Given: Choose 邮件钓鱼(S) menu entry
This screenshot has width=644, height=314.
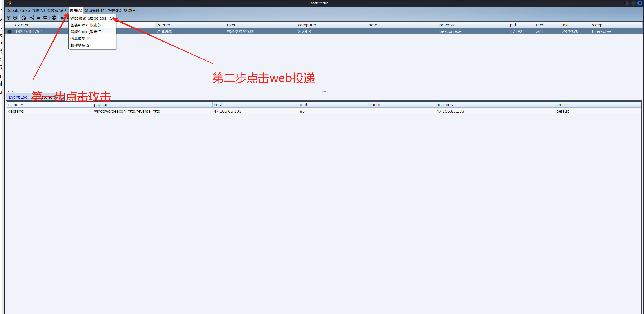Looking at the screenshot, I should coord(92,45).
